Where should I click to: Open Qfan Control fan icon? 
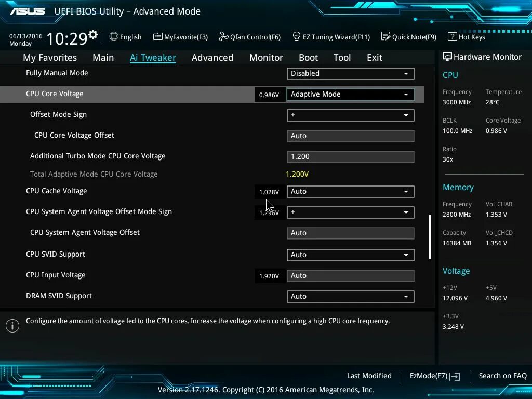pyautogui.click(x=223, y=36)
